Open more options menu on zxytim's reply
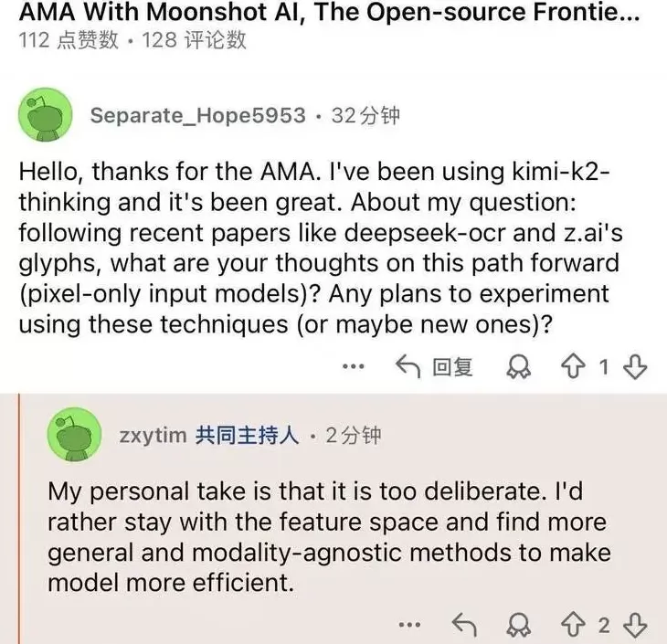 tap(411, 626)
